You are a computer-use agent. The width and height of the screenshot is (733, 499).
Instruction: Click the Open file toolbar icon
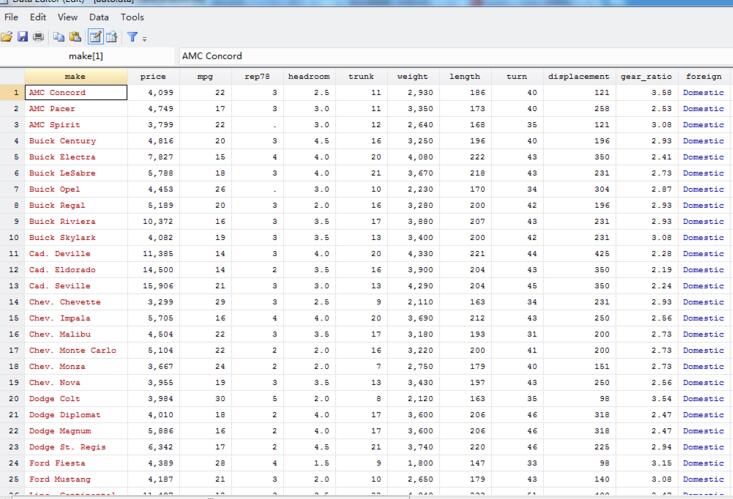pyautogui.click(x=7, y=37)
